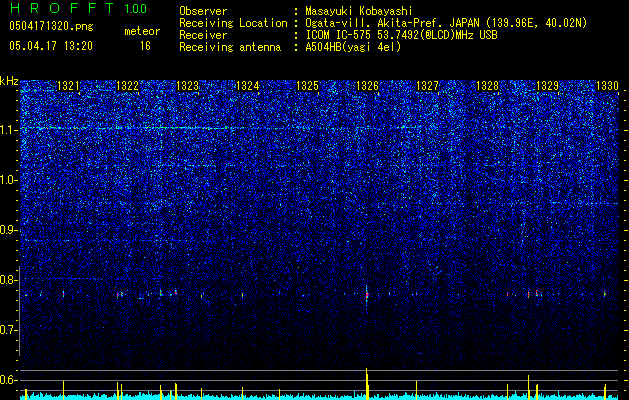The height and width of the screenshot is (400, 629).
Task: Click the 1326 time marker
Action: click(367, 86)
